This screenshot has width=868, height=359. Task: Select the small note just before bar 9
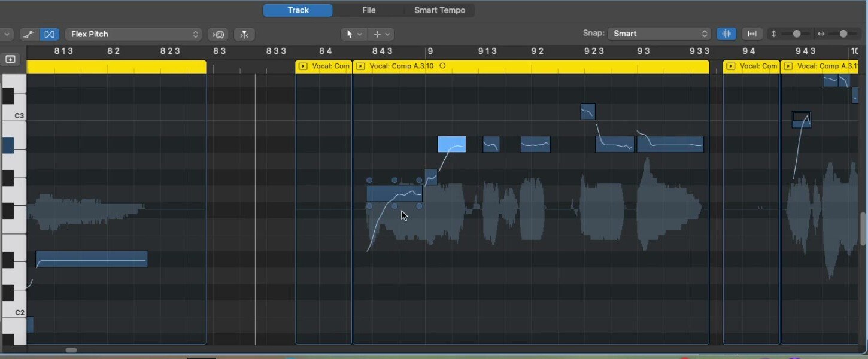click(431, 177)
